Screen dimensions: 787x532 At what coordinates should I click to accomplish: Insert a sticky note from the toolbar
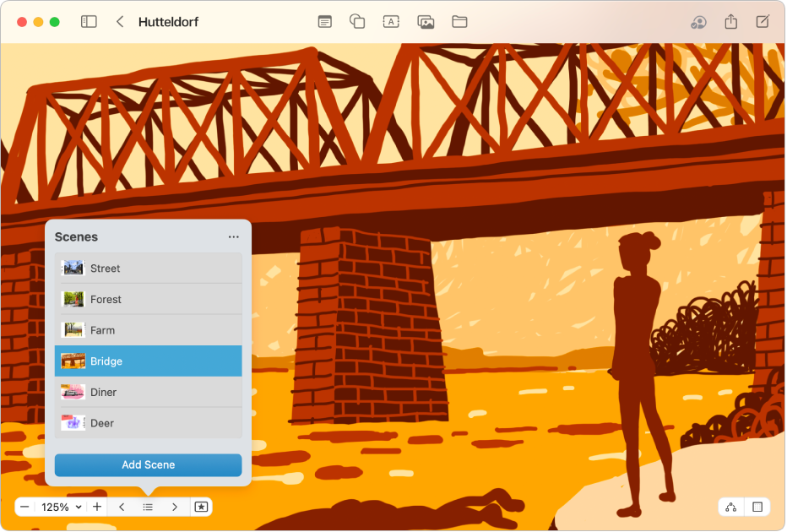tap(325, 22)
